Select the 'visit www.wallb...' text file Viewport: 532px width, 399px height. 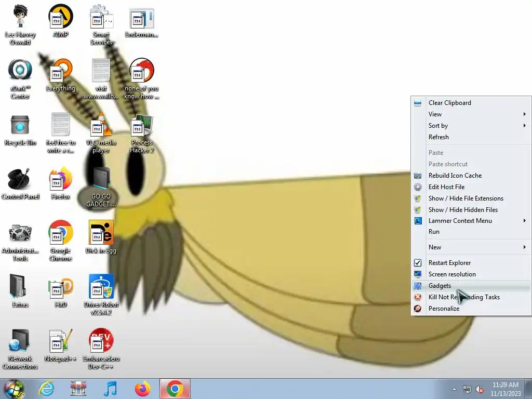[x=101, y=79]
